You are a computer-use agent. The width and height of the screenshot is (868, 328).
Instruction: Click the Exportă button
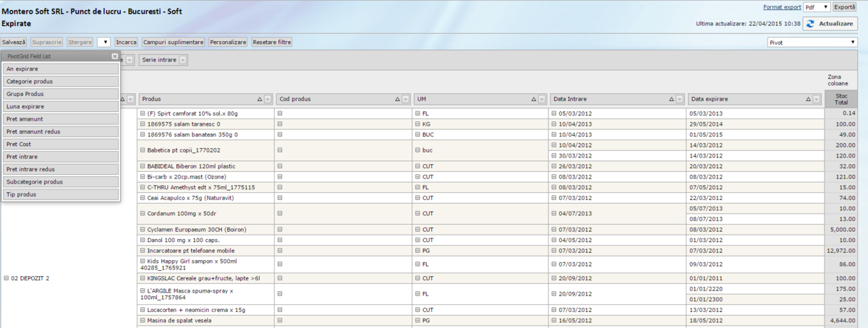846,7
